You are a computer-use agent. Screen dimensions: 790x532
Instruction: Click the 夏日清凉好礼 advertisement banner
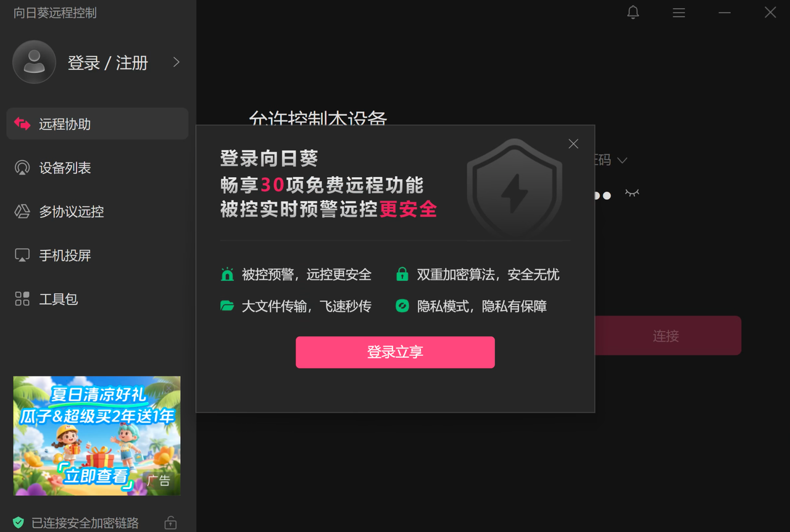click(x=96, y=436)
